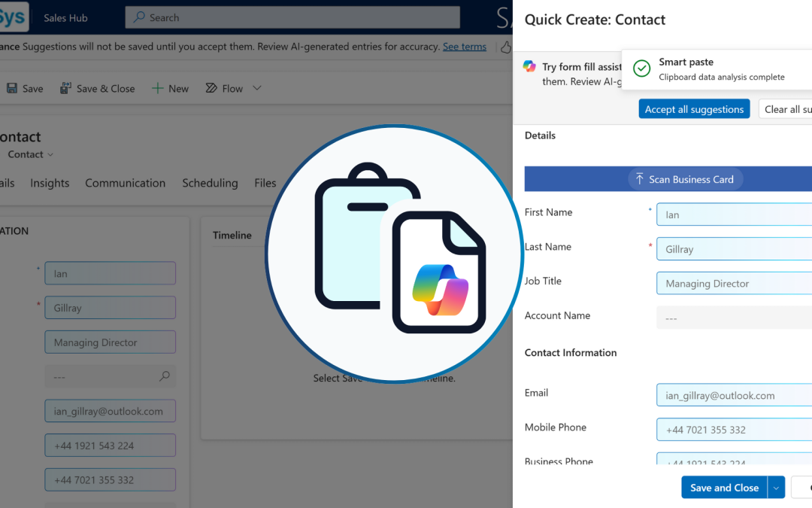Click the account lookup search icon
The image size is (812, 508).
pyautogui.click(x=164, y=376)
